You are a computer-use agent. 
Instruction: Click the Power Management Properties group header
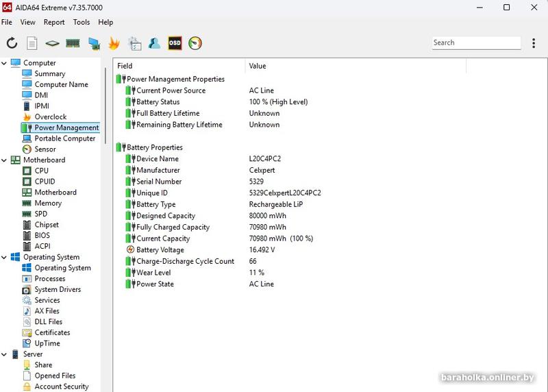[x=171, y=79]
